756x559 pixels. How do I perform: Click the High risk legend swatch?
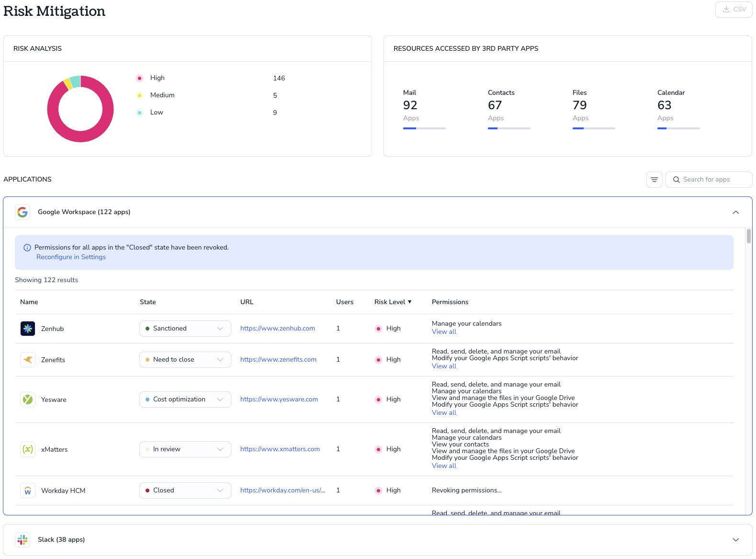[x=139, y=78]
